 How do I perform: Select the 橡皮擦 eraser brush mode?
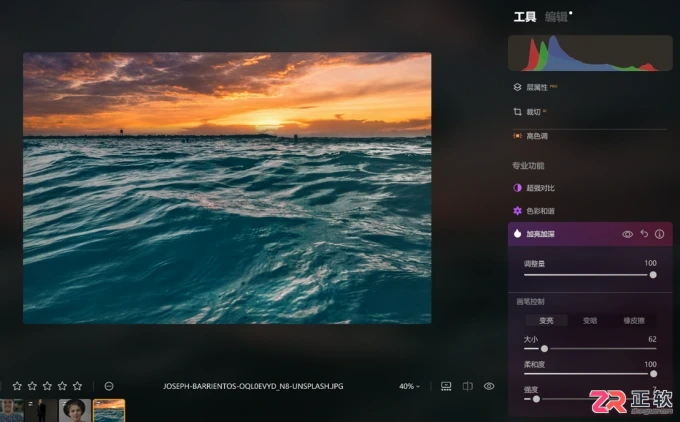pyautogui.click(x=634, y=321)
